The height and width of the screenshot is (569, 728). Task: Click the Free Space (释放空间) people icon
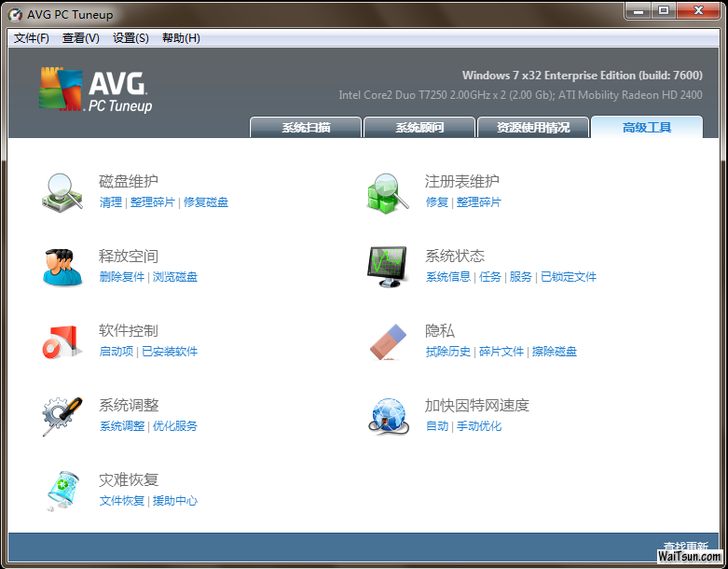(x=62, y=266)
